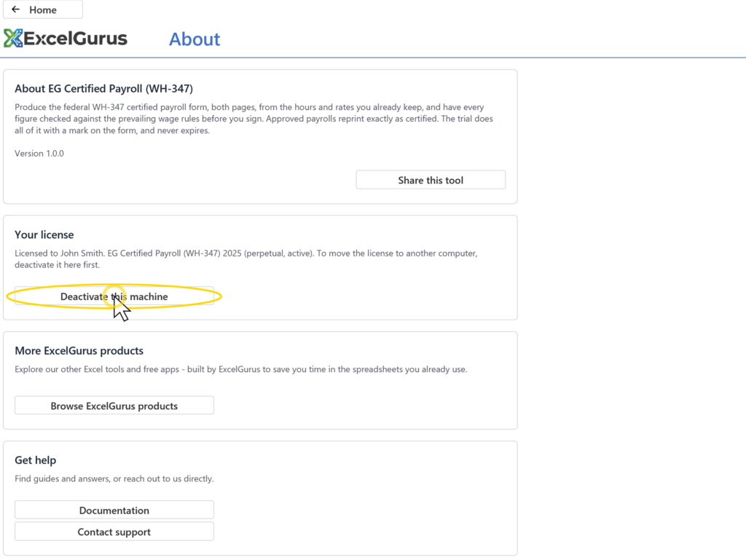Click the 'Licensed to John Smith' description text
This screenshot has width=746, height=560.
246,259
